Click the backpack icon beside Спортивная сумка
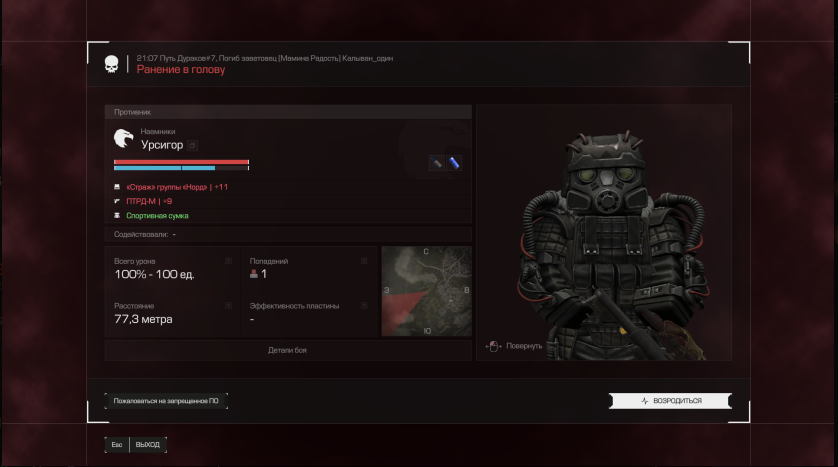Viewport: 838px width, 467px height. point(117,216)
